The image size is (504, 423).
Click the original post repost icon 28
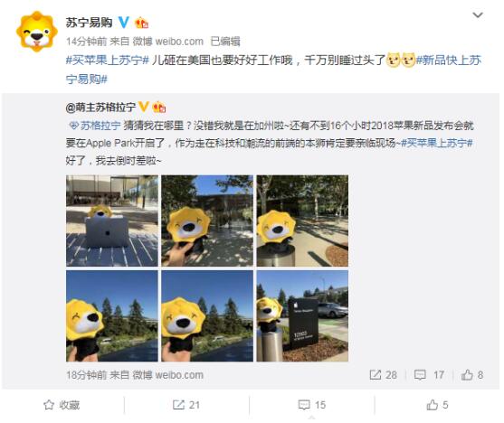383,375
